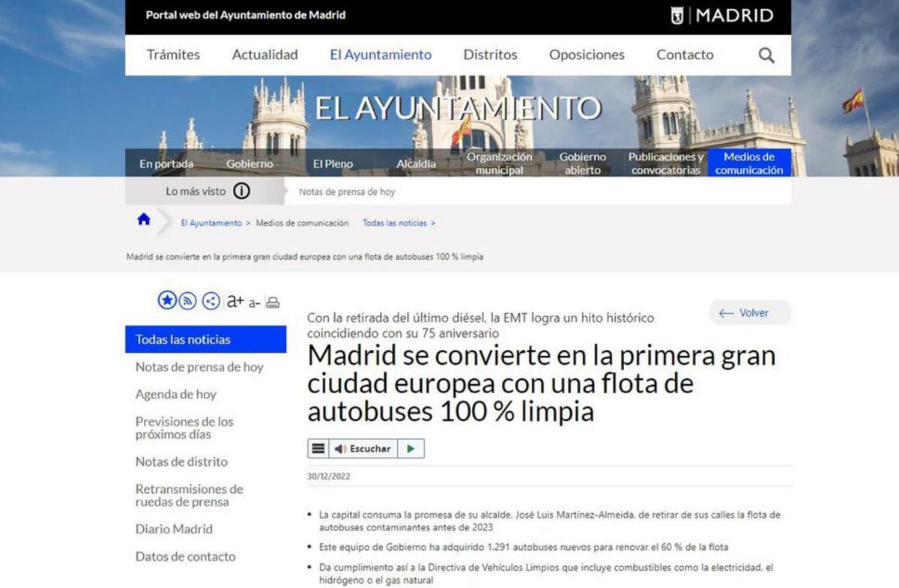The height and width of the screenshot is (588, 899).
Task: Increase text size with the a+ control
Action: (x=236, y=301)
